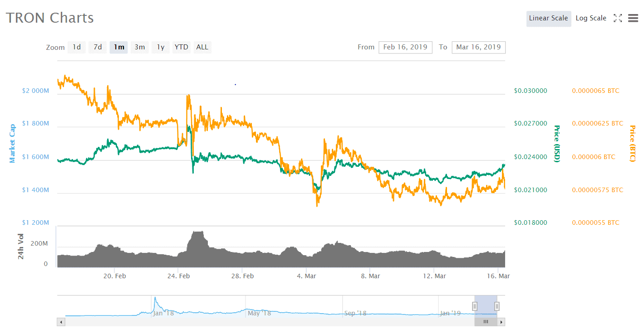Click the Market Cap axis title
The height and width of the screenshot is (329, 644).
tap(13, 143)
